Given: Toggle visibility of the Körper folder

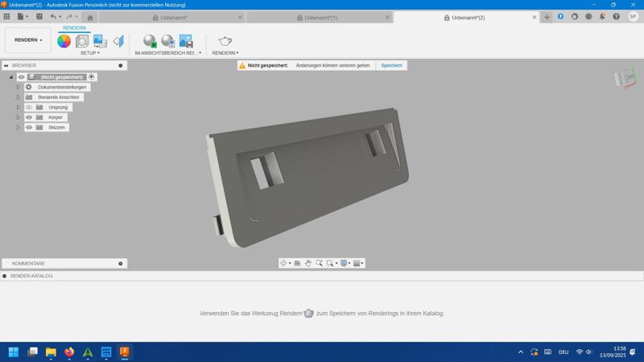Looking at the screenshot, I should [29, 117].
